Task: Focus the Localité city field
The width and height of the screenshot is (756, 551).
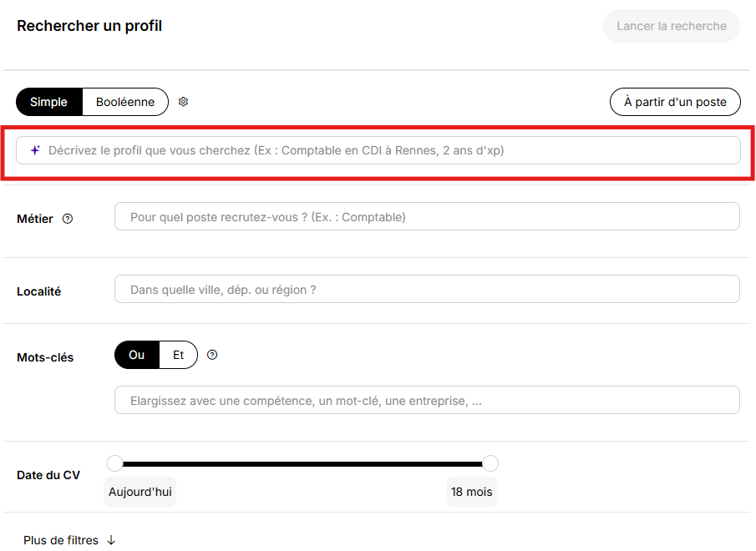Action: click(427, 290)
